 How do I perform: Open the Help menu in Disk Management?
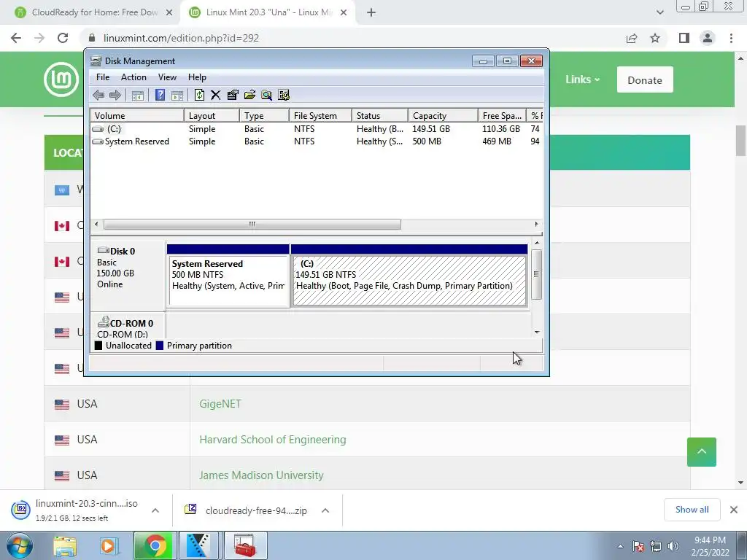pos(197,77)
